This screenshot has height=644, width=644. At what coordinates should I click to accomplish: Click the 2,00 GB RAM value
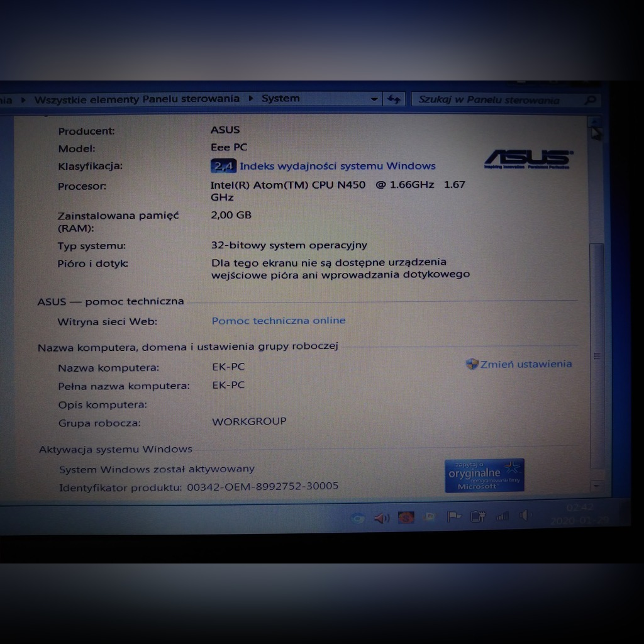tap(231, 215)
